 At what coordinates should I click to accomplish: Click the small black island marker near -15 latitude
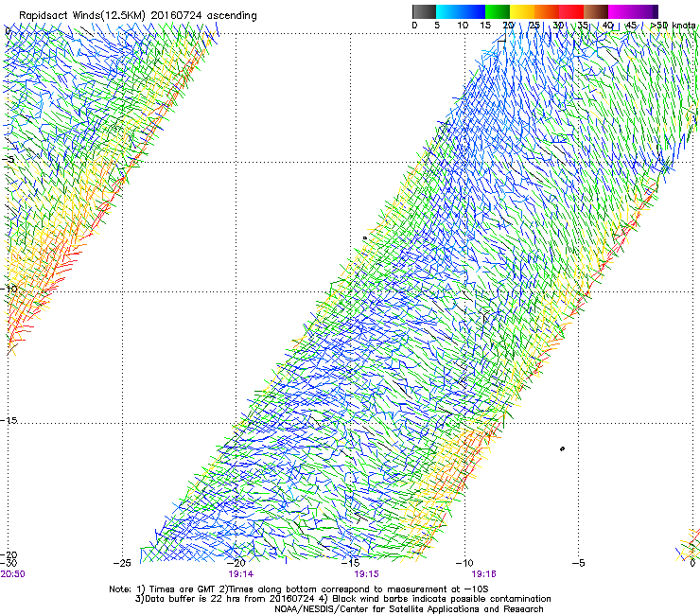(x=562, y=448)
